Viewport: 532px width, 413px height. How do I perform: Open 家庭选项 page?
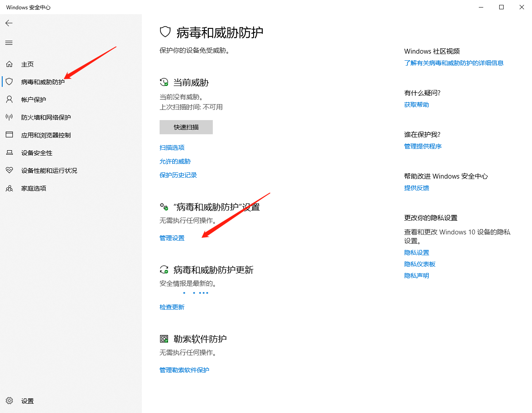click(x=34, y=188)
